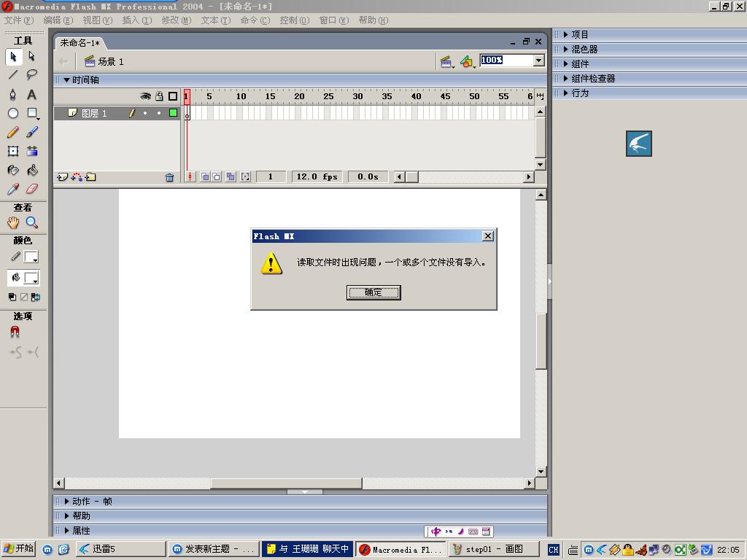This screenshot has height=560, width=747.
Task: Expand the 属性 panel
Action: (66, 531)
